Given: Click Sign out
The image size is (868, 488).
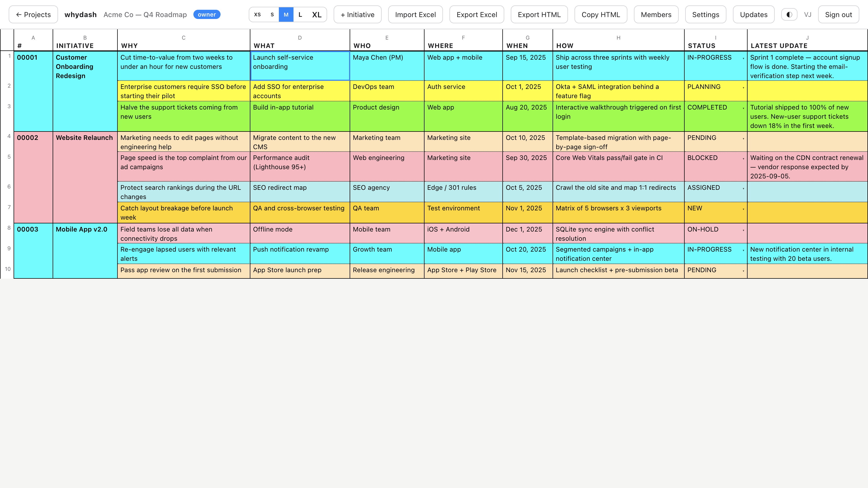Looking at the screenshot, I should (838, 14).
